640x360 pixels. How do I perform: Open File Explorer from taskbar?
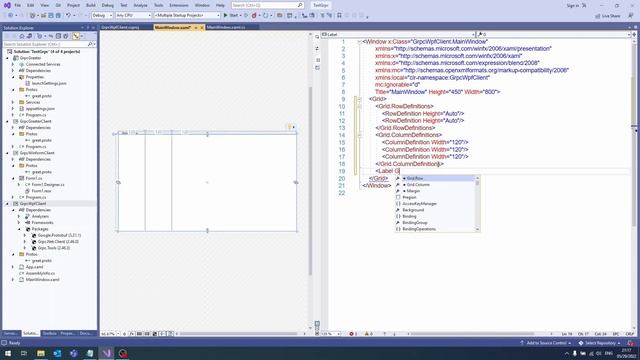coord(41,353)
